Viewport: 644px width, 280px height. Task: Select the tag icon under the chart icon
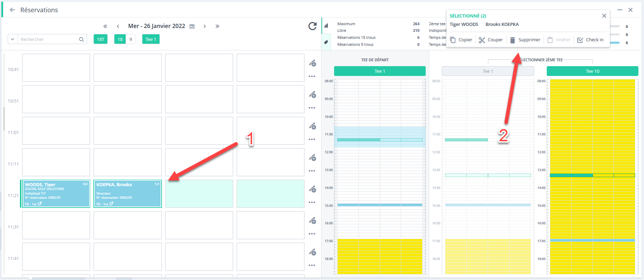click(326, 42)
